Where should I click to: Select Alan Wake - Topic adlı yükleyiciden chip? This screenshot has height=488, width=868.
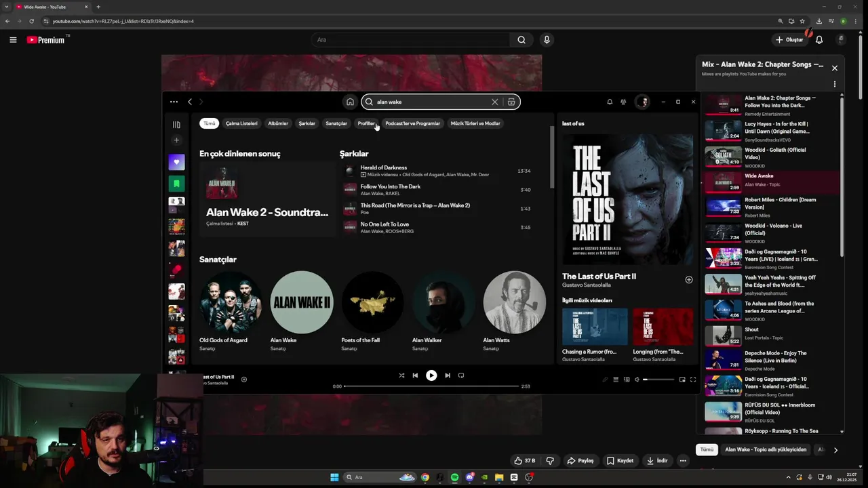(766, 449)
